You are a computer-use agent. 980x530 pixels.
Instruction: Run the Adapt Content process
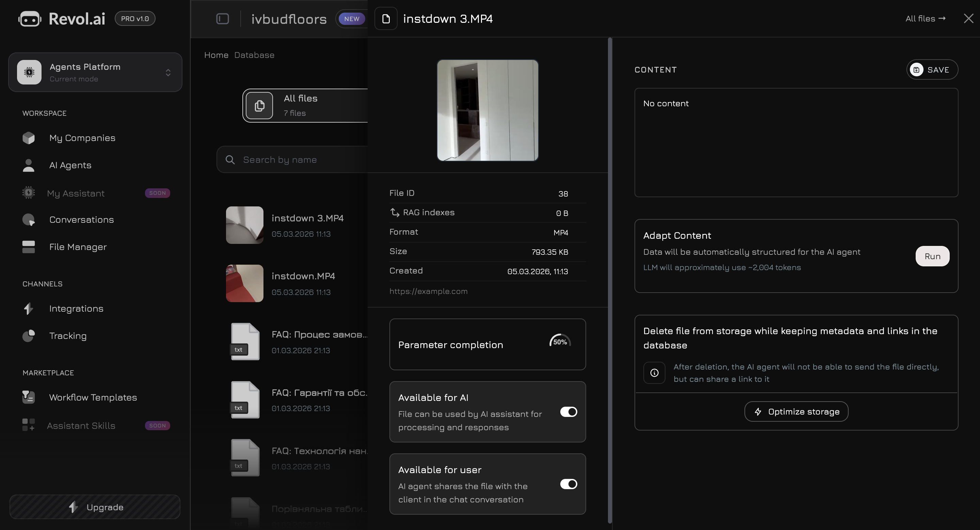pos(932,256)
